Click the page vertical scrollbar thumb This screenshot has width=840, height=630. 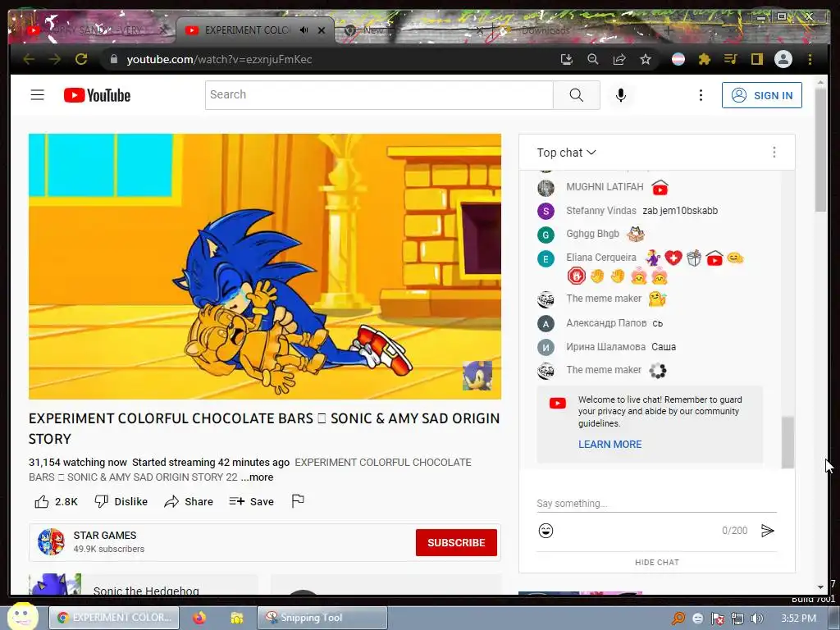click(x=820, y=150)
